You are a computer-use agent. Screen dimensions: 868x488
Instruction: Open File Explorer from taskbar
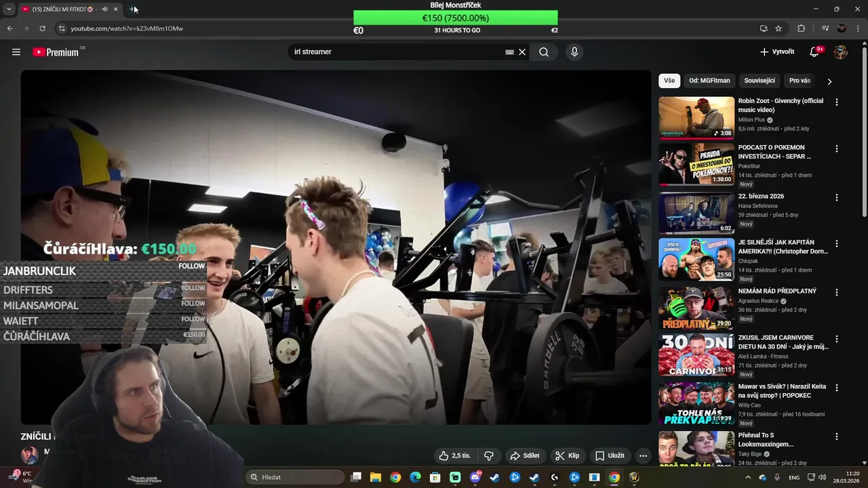click(376, 477)
